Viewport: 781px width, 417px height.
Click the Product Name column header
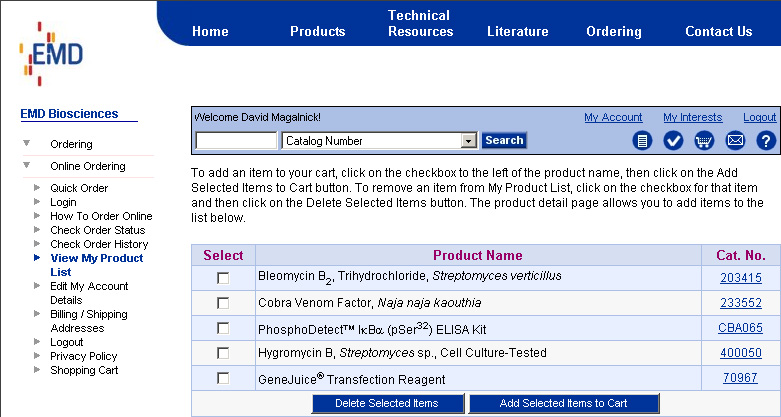point(478,255)
